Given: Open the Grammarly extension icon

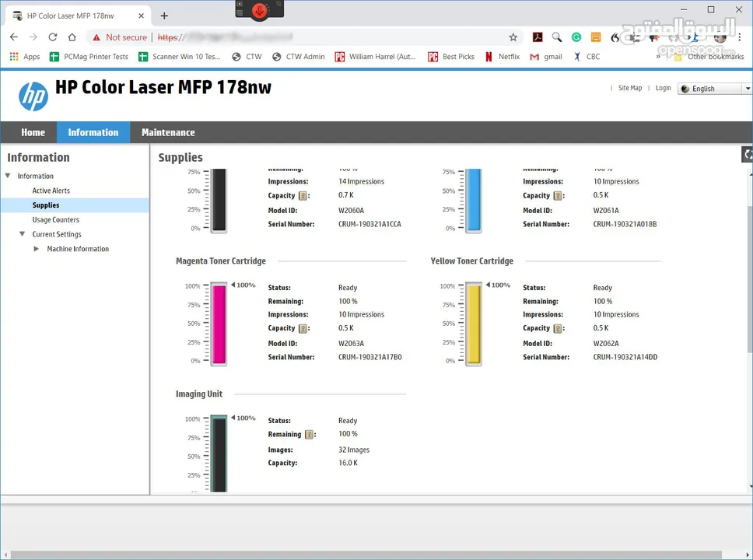Looking at the screenshot, I should (x=576, y=37).
